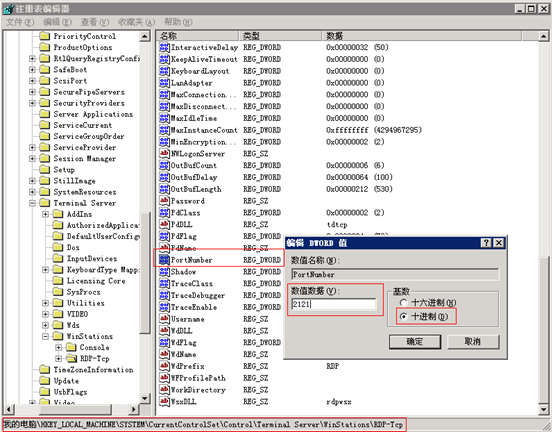Image resolution: width=552 pixels, height=432 pixels.
Task: Collapse the WinStations tree node
Action: click(x=45, y=336)
